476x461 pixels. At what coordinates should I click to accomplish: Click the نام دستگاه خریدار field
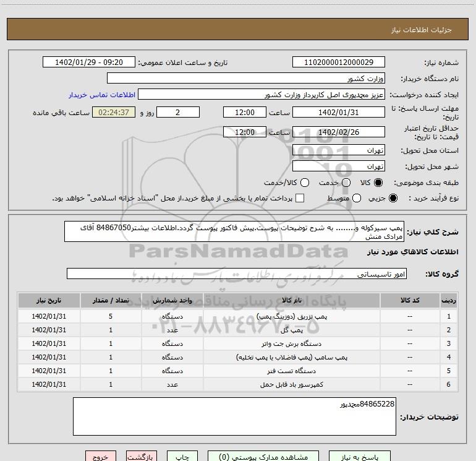point(246,79)
